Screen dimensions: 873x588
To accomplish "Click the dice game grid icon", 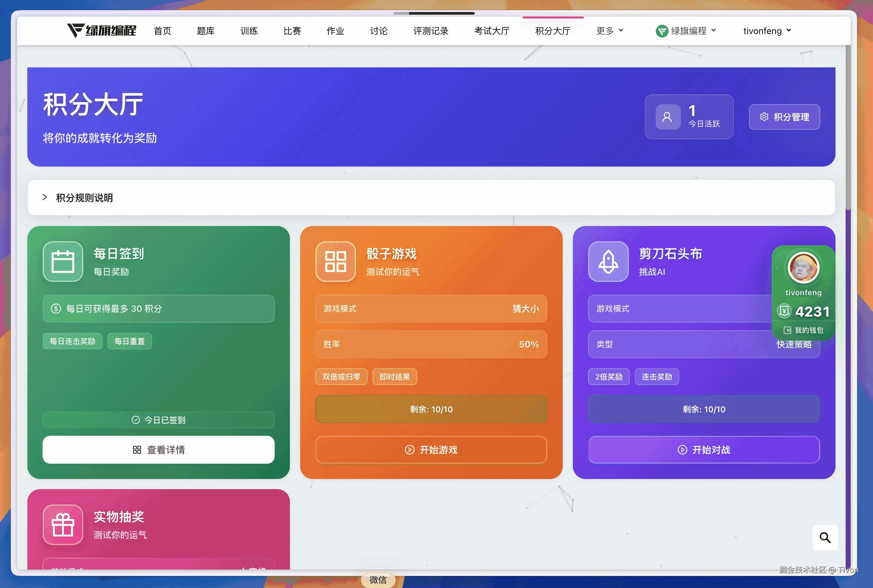I will coord(335,261).
